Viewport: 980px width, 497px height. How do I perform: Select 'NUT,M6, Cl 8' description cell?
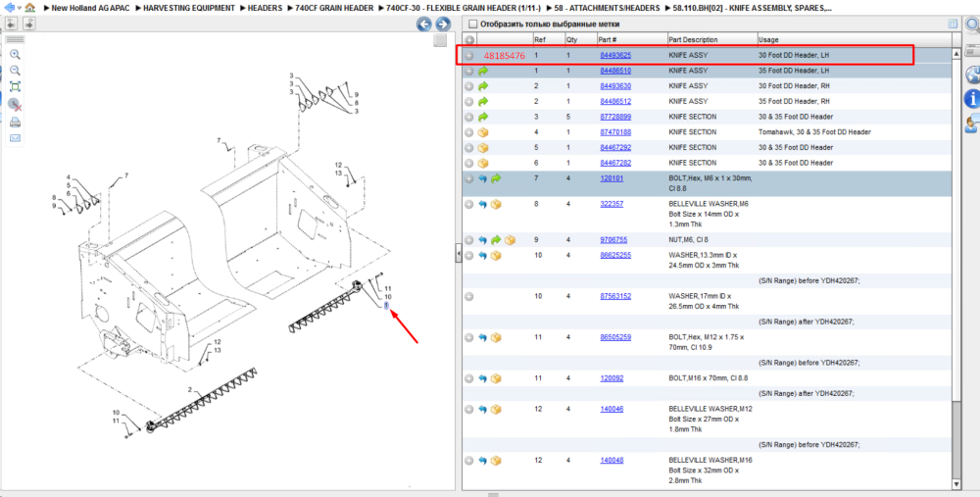tap(688, 240)
